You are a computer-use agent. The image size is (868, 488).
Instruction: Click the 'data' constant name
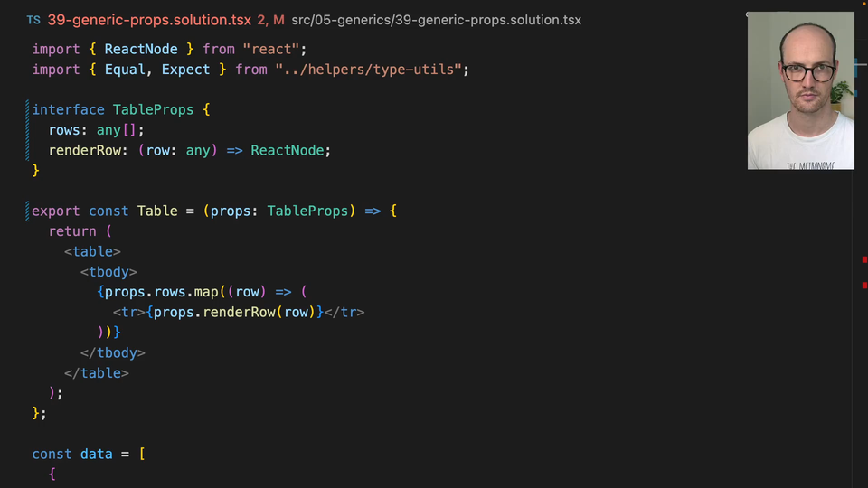(x=96, y=454)
